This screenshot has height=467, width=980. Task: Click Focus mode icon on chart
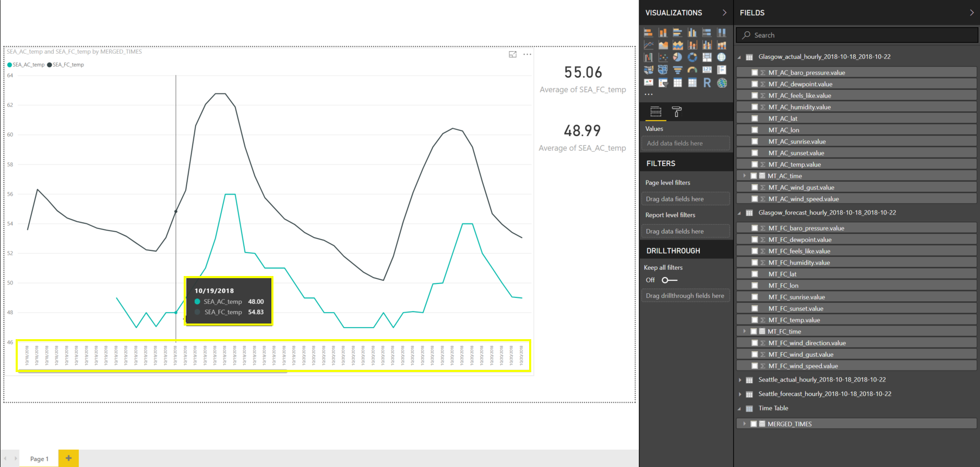pos(512,54)
